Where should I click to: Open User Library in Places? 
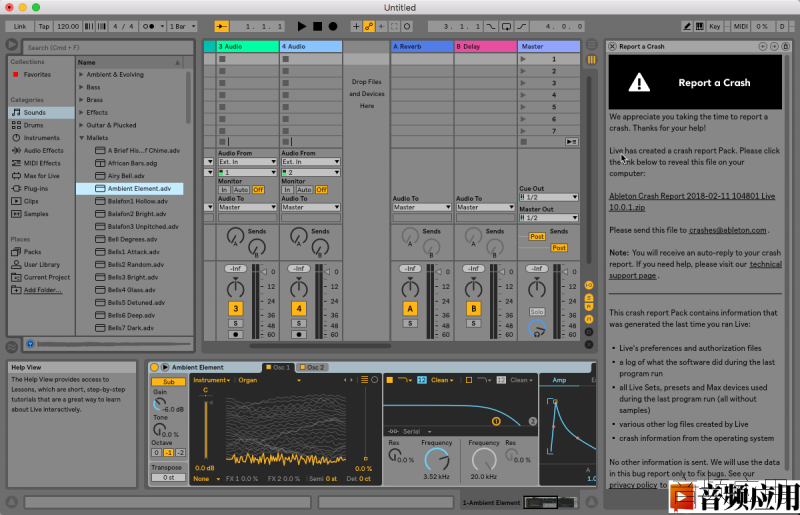(x=41, y=264)
